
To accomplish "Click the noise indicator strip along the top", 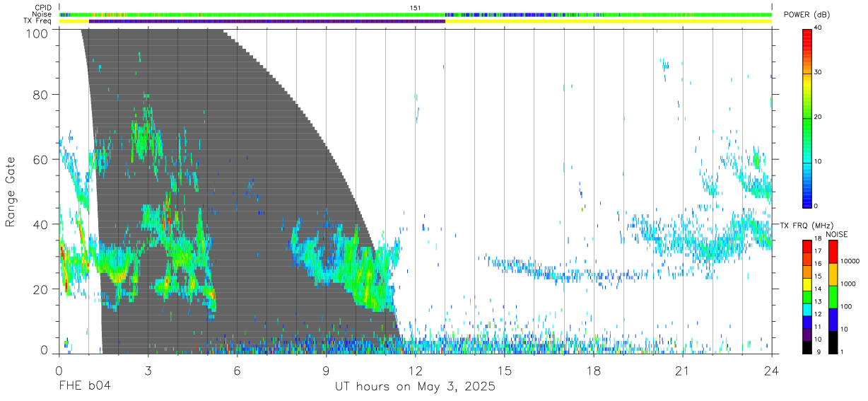I will 415,14.
